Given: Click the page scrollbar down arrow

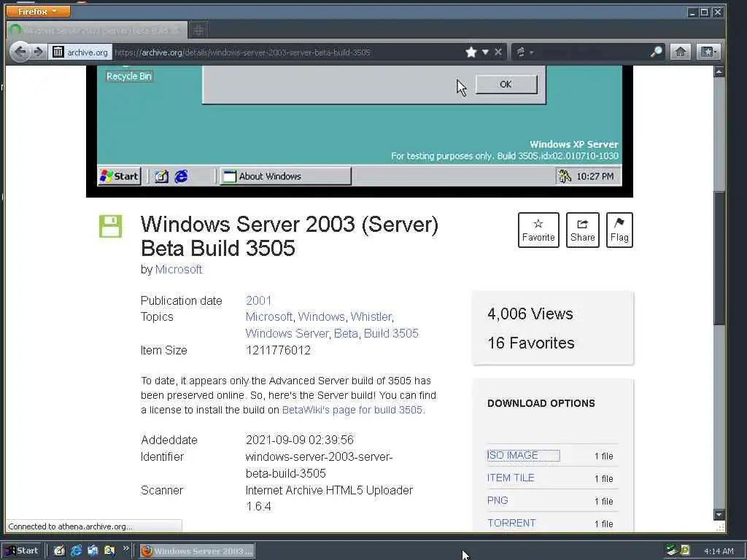Looking at the screenshot, I should (719, 515).
